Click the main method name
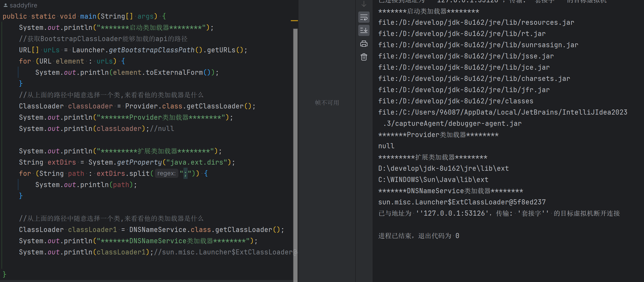The width and height of the screenshot is (644, 282). pyautogui.click(x=88, y=16)
